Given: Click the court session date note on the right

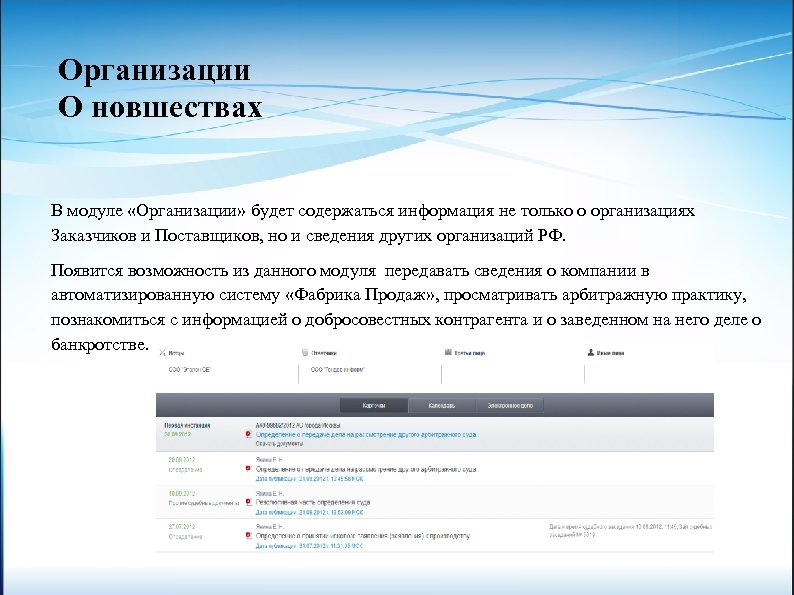Looking at the screenshot, I should (x=630, y=531).
